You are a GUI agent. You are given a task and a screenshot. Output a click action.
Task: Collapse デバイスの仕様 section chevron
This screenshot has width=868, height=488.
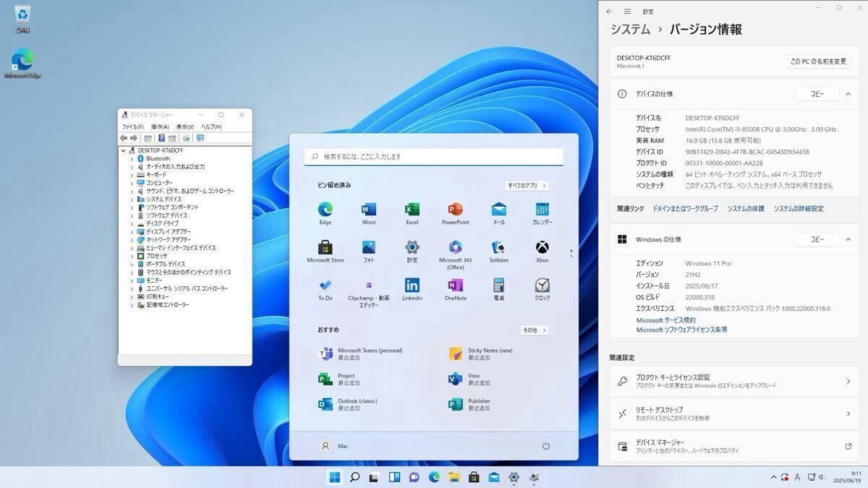(x=848, y=94)
